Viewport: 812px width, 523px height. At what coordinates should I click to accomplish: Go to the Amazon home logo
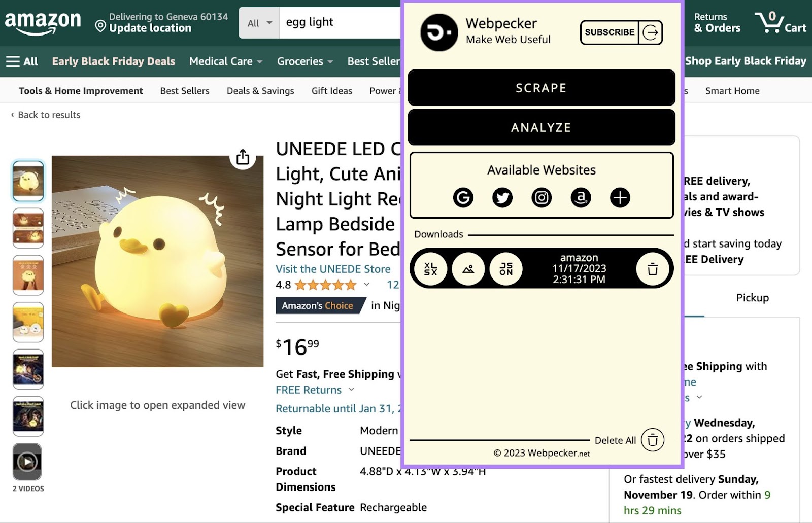[x=43, y=23]
